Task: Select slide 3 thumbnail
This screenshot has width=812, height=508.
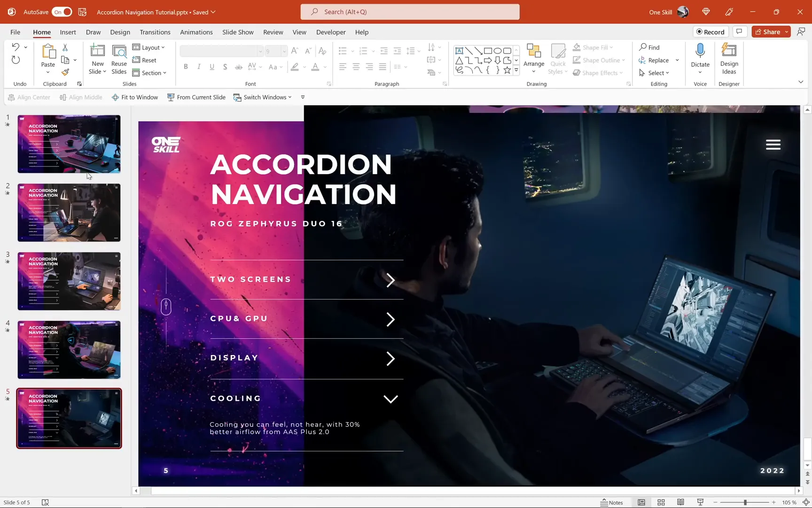Action: [x=69, y=281]
